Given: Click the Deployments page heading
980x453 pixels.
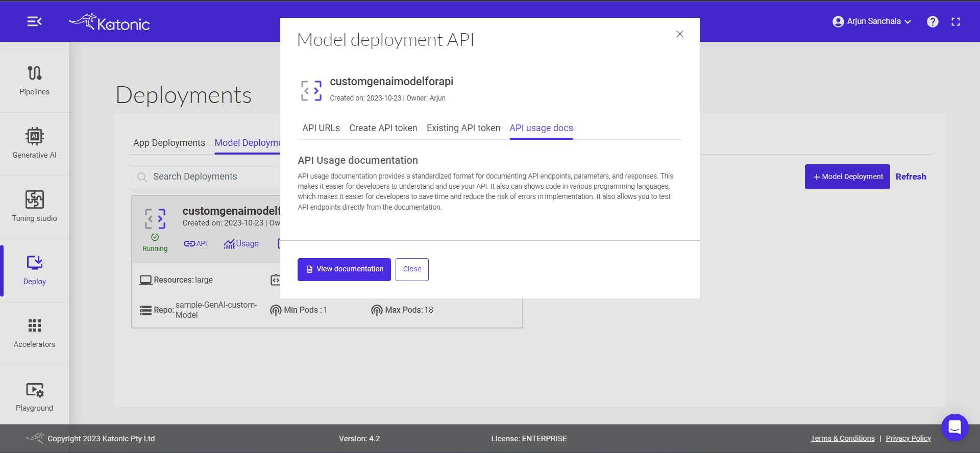Looking at the screenshot, I should click(184, 95).
